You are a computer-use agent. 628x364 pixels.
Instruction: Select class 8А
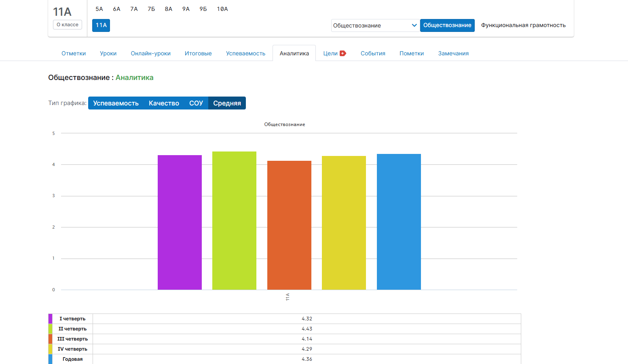click(x=169, y=9)
